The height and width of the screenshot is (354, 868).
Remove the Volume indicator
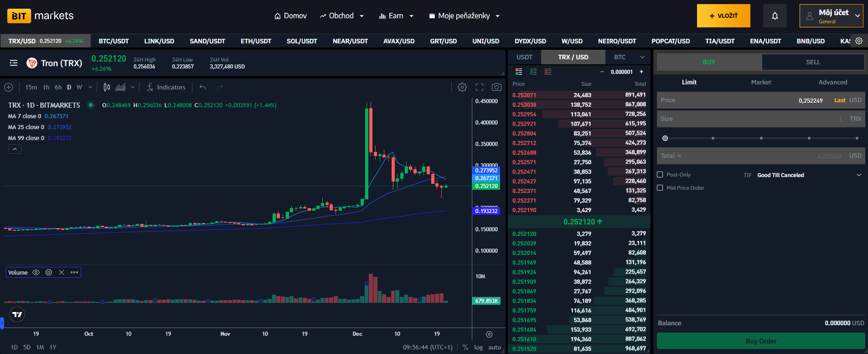click(x=62, y=272)
